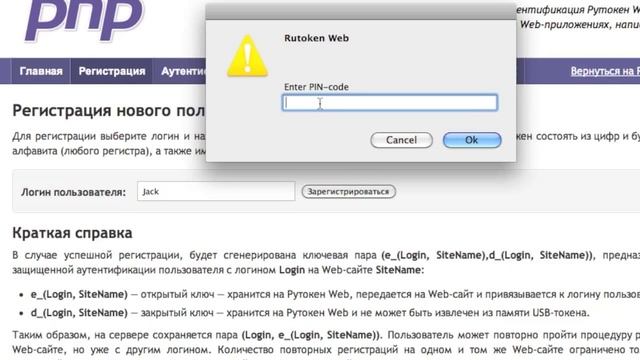Click the d_(Login, SiteName) bullet text
The image size is (640, 360).
click(79, 313)
